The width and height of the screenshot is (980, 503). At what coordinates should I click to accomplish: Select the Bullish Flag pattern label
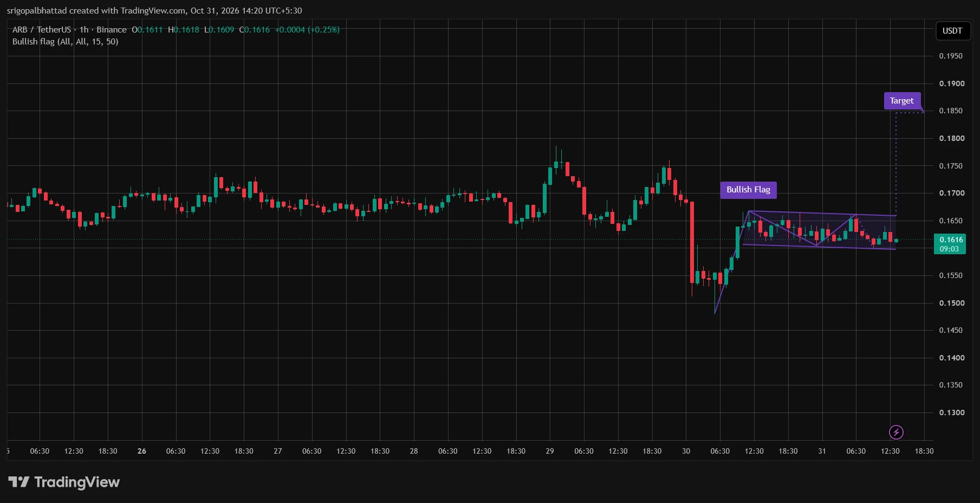(x=748, y=190)
